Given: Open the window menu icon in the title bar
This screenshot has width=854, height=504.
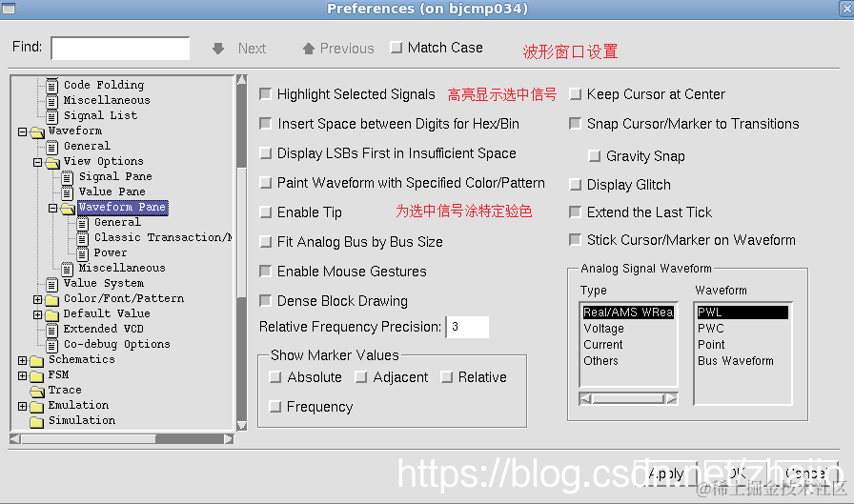Looking at the screenshot, I should 9,8.
